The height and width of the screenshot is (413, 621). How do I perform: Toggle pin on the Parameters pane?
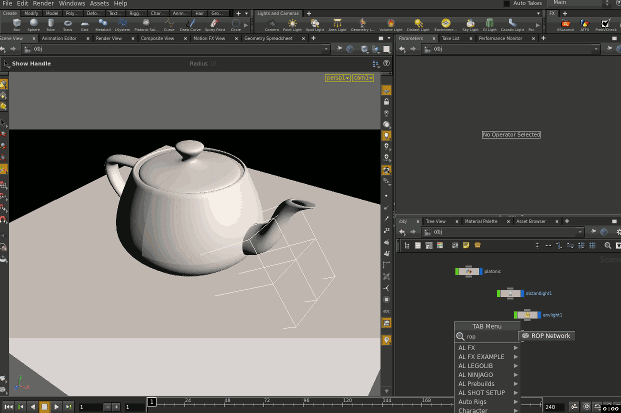pos(609,49)
